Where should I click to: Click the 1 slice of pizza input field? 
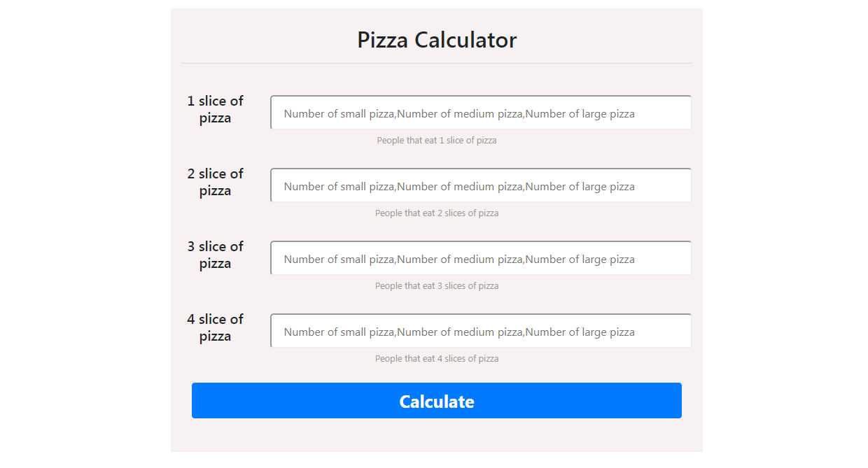481,113
